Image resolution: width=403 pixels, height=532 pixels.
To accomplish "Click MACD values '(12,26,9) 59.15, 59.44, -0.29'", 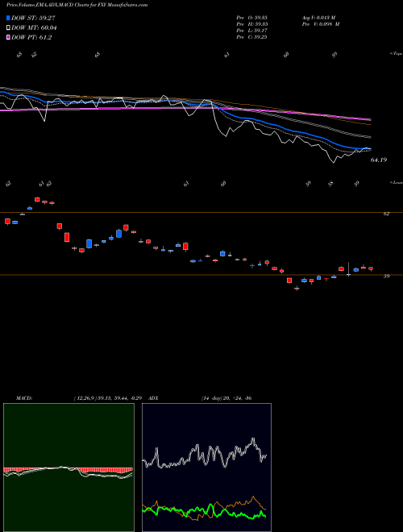I will (110, 398).
